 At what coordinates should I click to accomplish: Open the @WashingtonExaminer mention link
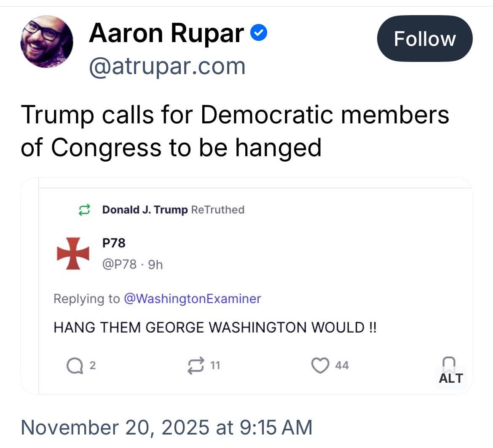[x=192, y=299]
